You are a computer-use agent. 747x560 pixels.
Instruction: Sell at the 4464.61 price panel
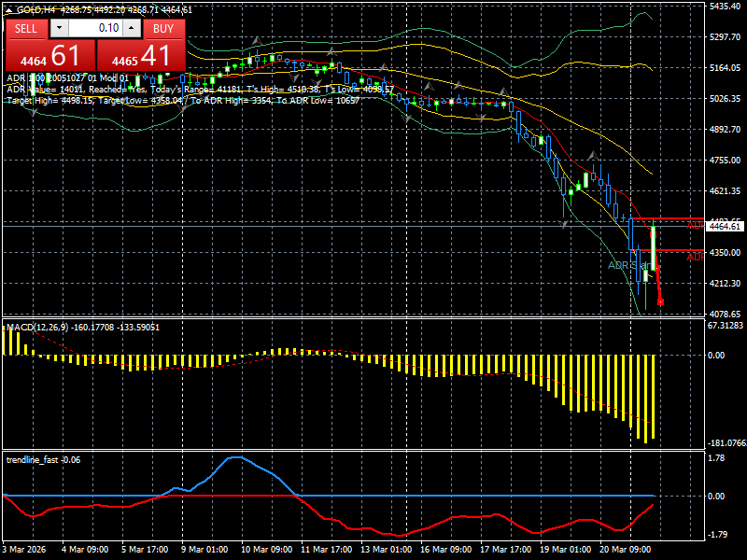[50, 55]
